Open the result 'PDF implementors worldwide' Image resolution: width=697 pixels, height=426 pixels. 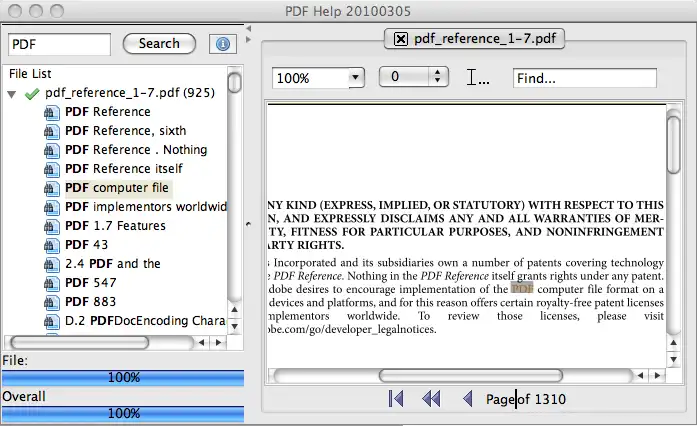146,207
